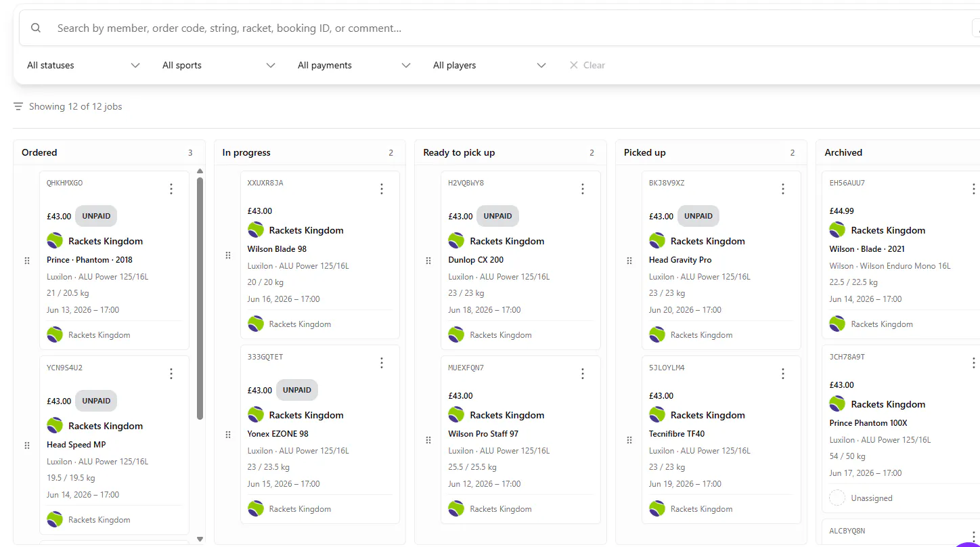
Task: Clear all filters with Clear button
Action: [587, 65]
